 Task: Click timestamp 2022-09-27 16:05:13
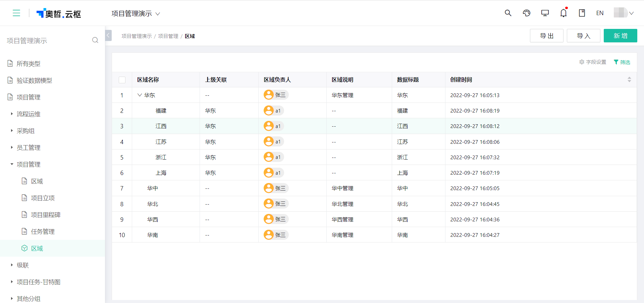[475, 95]
